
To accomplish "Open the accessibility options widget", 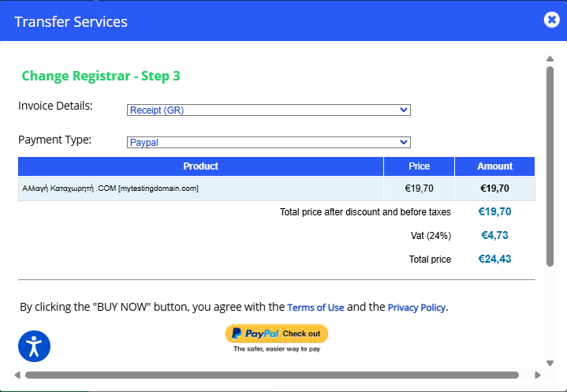I will (x=34, y=345).
